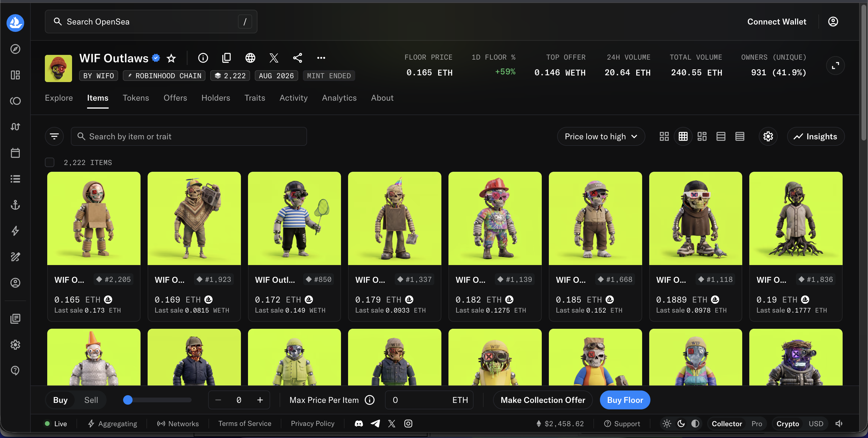Open the About tab
The image size is (868, 438).
(x=382, y=98)
